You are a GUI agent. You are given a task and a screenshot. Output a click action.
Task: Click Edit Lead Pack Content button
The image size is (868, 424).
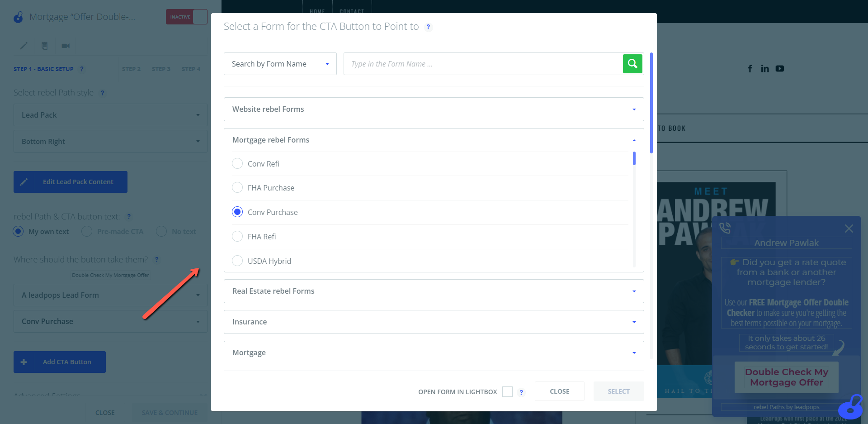[x=71, y=182]
